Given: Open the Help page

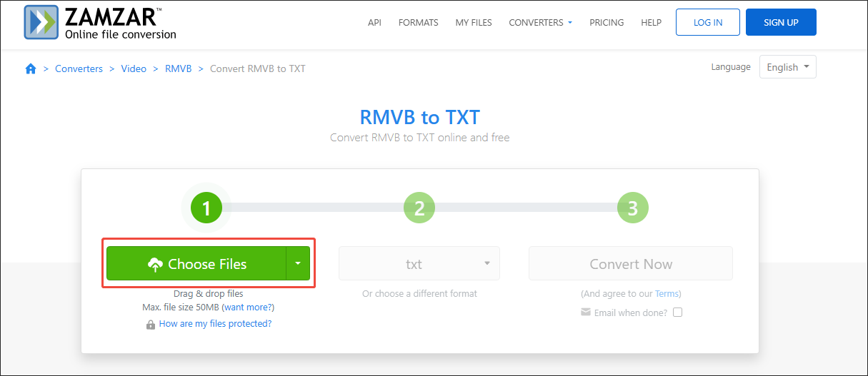Looking at the screenshot, I should [652, 22].
